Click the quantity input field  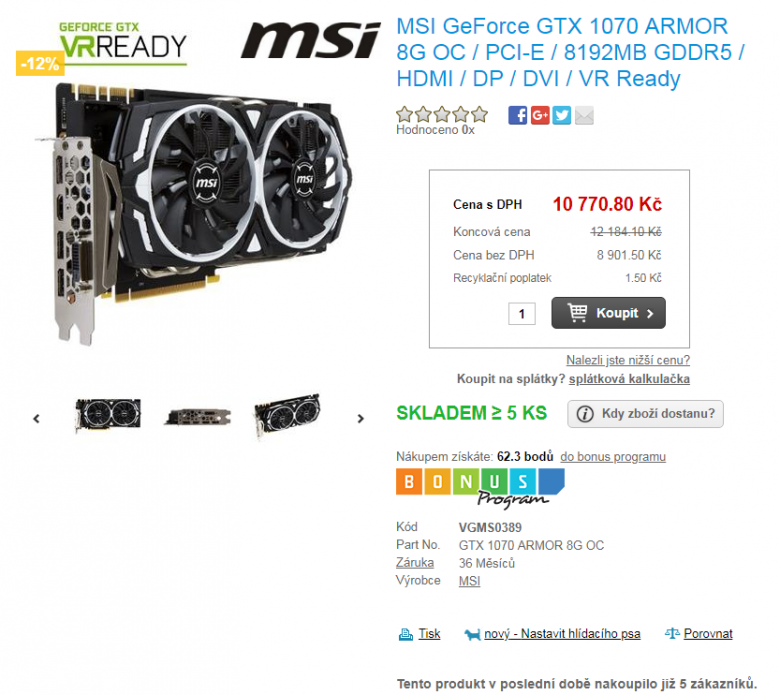522,314
